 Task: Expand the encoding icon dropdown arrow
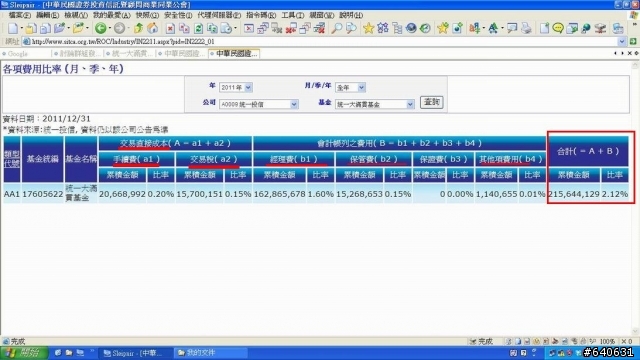[484, 28]
